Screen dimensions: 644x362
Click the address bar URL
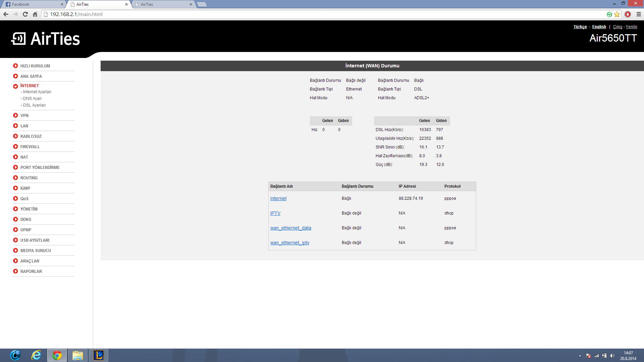click(76, 14)
